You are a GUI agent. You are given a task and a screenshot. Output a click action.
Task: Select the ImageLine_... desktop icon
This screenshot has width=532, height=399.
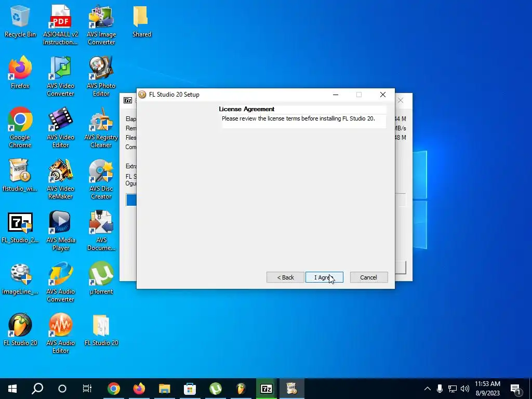20,279
